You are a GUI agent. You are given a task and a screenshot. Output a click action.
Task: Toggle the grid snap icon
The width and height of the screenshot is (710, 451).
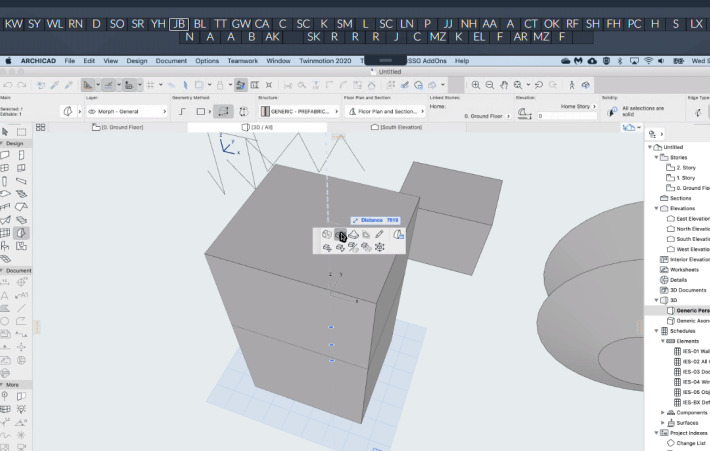[150, 85]
